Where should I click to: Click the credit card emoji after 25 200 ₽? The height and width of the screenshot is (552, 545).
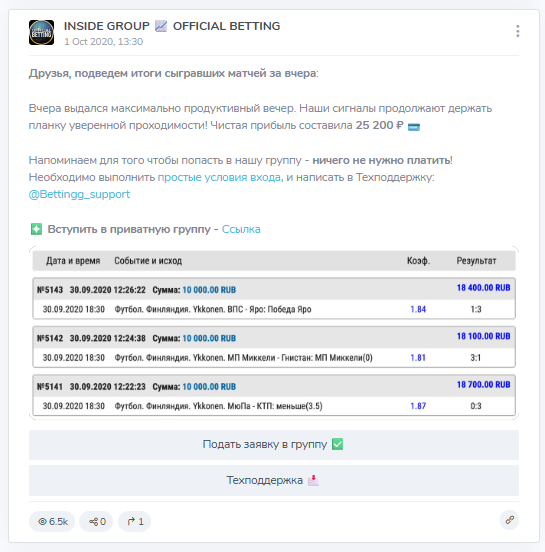point(414,126)
